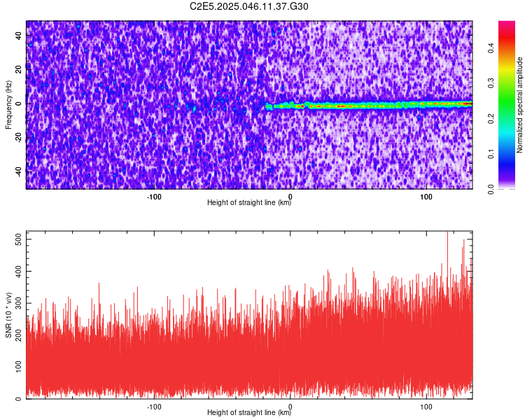
Task: Click the 40 tick on the frequency axis
Action: click(x=19, y=36)
